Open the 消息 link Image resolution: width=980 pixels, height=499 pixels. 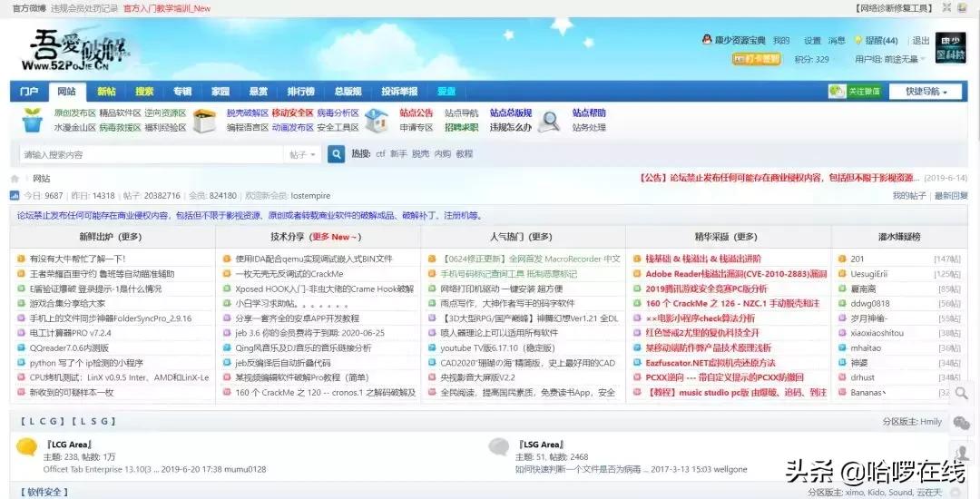837,41
